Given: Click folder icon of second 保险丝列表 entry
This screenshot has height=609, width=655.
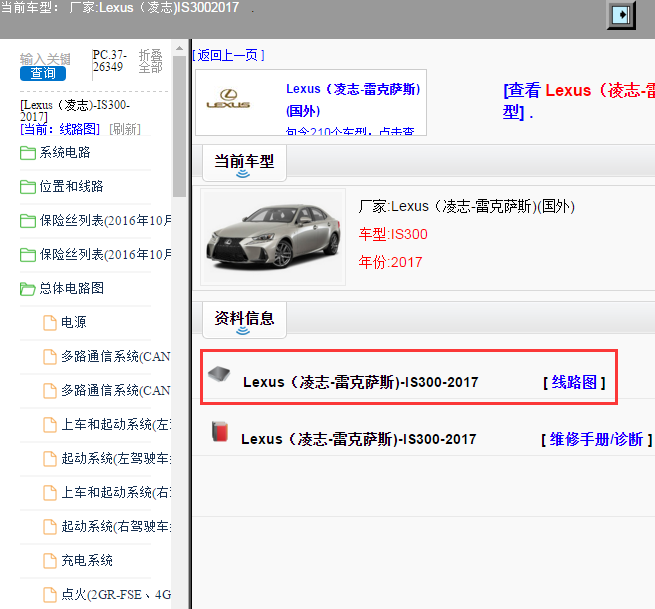Looking at the screenshot, I should pyautogui.click(x=28, y=255).
